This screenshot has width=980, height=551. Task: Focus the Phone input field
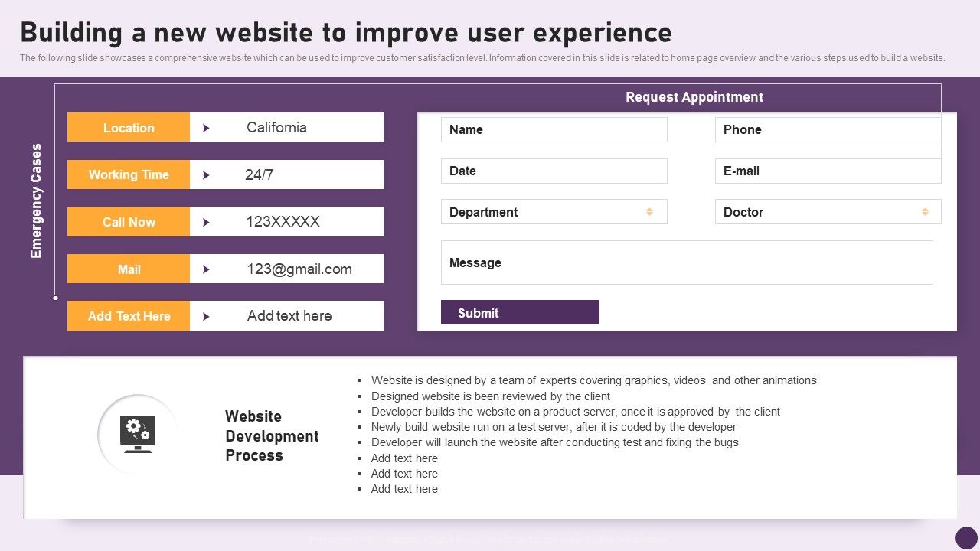point(828,129)
